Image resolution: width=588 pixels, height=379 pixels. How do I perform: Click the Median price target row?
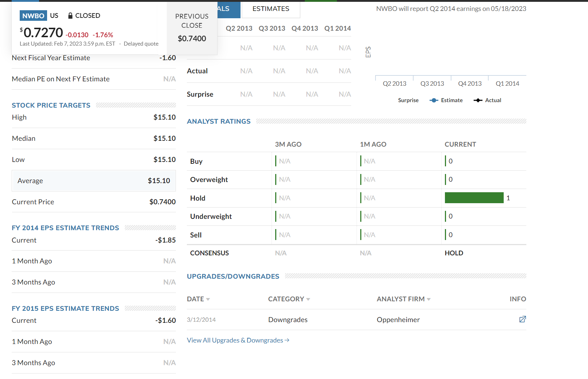pos(94,139)
